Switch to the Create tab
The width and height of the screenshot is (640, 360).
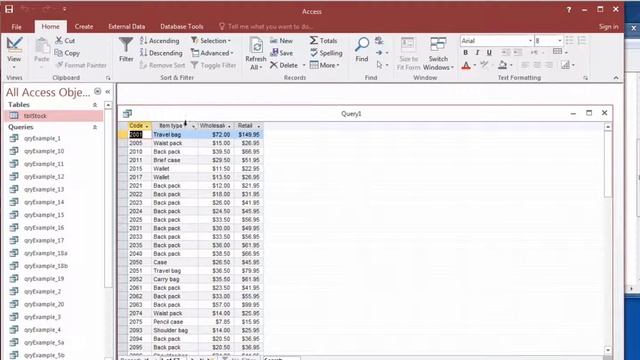84,27
